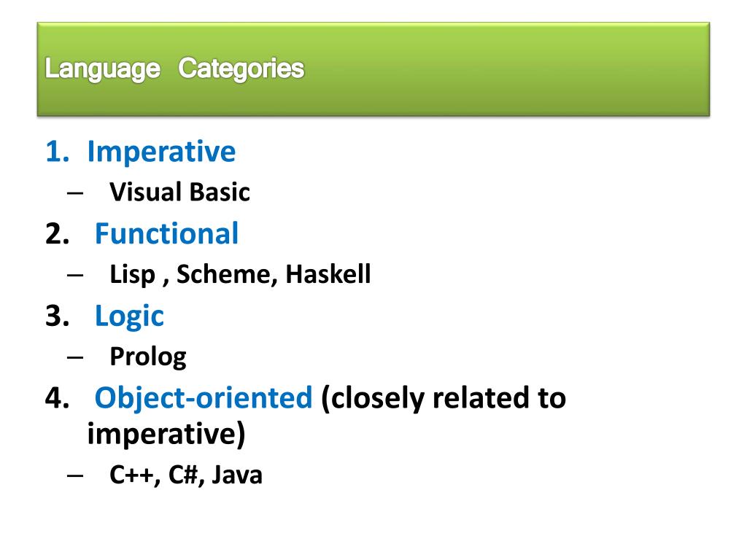Click the blue Logic heading
The image size is (747, 560).
click(130, 316)
